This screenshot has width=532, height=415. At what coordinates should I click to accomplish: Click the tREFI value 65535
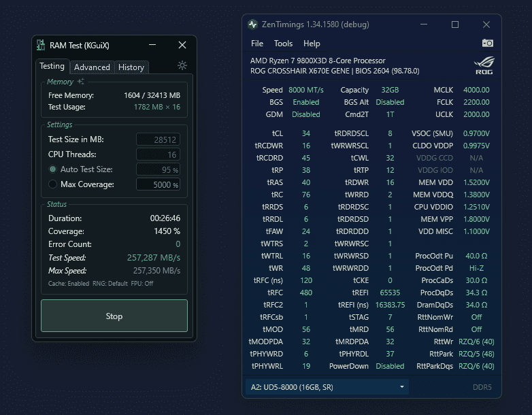tap(390, 293)
